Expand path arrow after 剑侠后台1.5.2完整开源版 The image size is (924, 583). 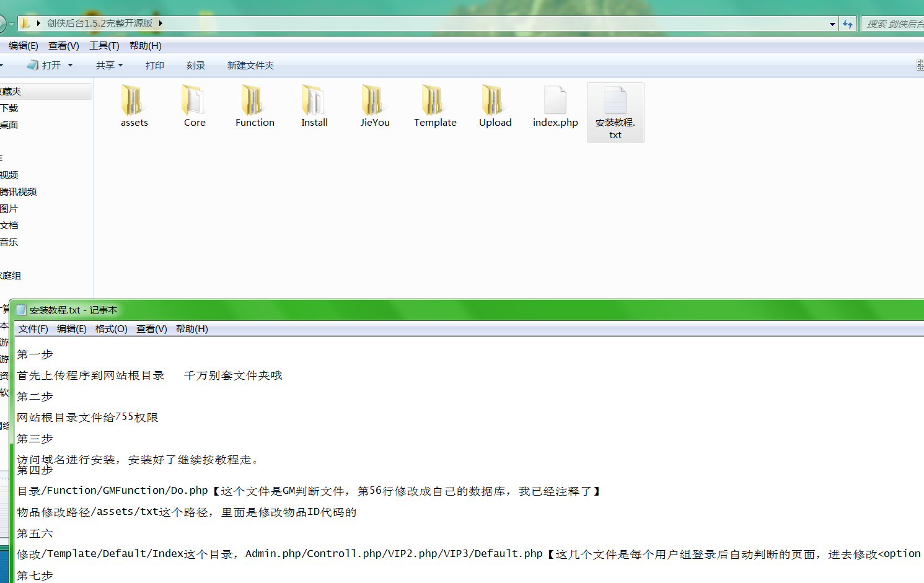click(161, 24)
